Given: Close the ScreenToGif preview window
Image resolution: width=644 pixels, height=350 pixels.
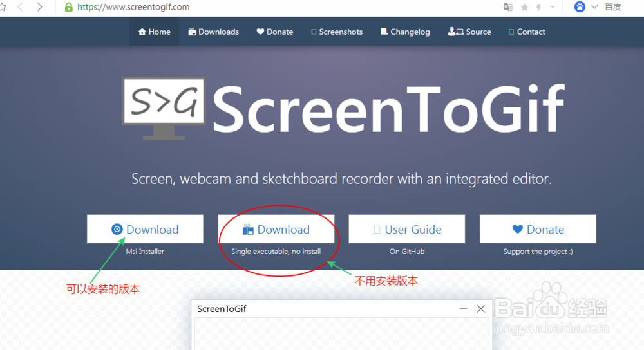Looking at the screenshot, I should (481, 309).
